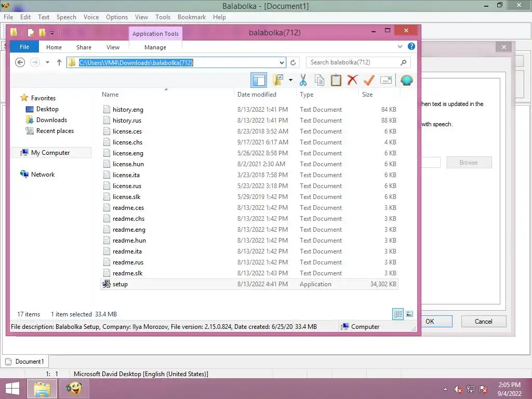
Task: Click the Paste clipboard icon
Action: point(336,80)
